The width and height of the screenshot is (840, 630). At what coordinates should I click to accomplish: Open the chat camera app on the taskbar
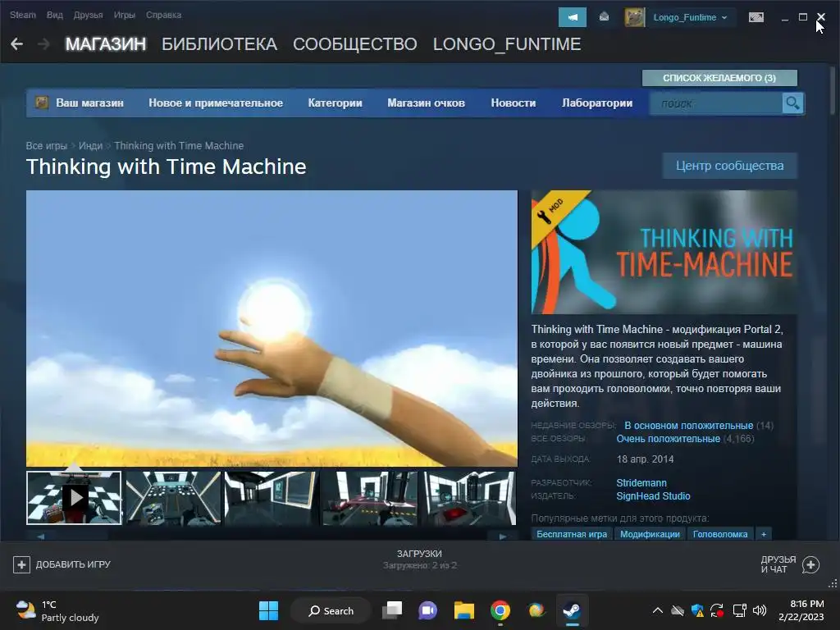pos(428,610)
